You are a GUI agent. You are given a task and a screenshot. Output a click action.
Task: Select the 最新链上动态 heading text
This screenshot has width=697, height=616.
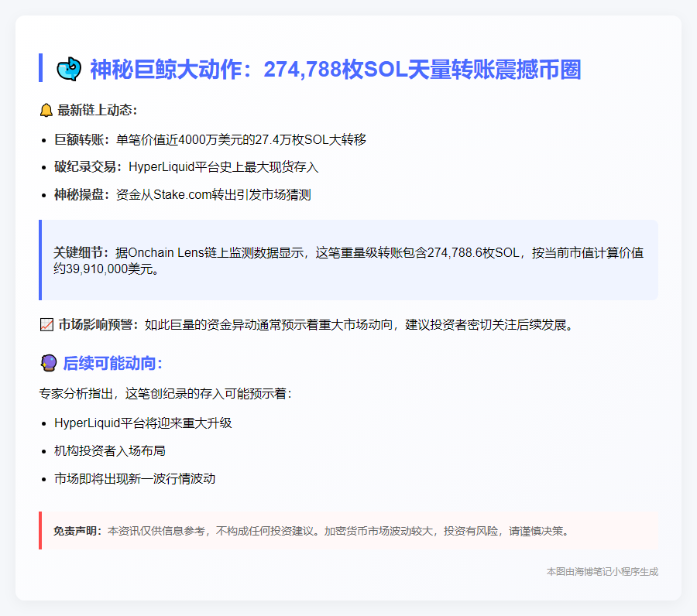click(98, 110)
